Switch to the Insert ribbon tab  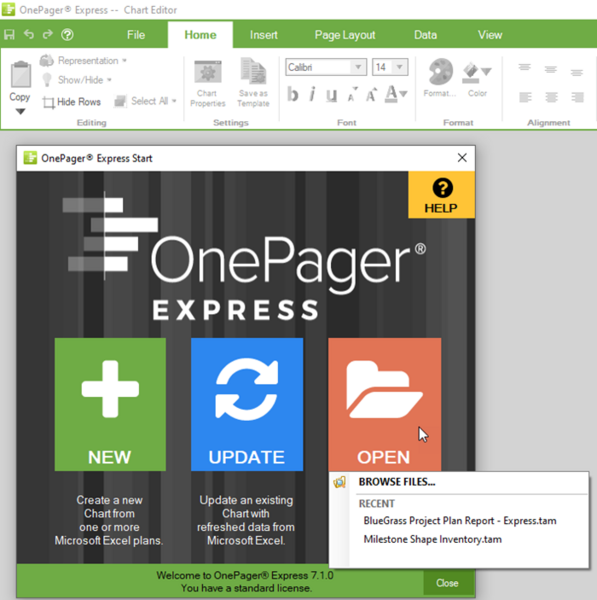(264, 35)
